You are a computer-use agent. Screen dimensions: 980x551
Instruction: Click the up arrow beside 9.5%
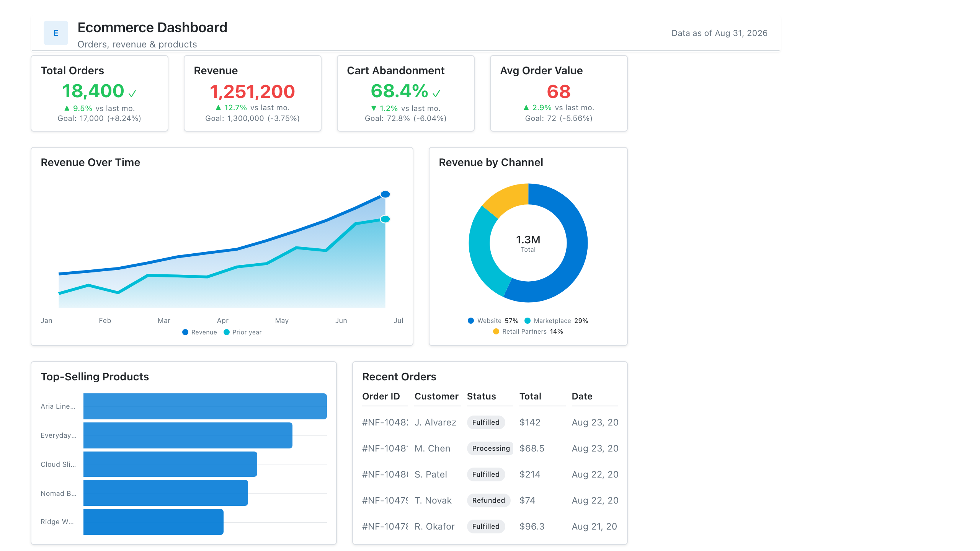tap(67, 108)
